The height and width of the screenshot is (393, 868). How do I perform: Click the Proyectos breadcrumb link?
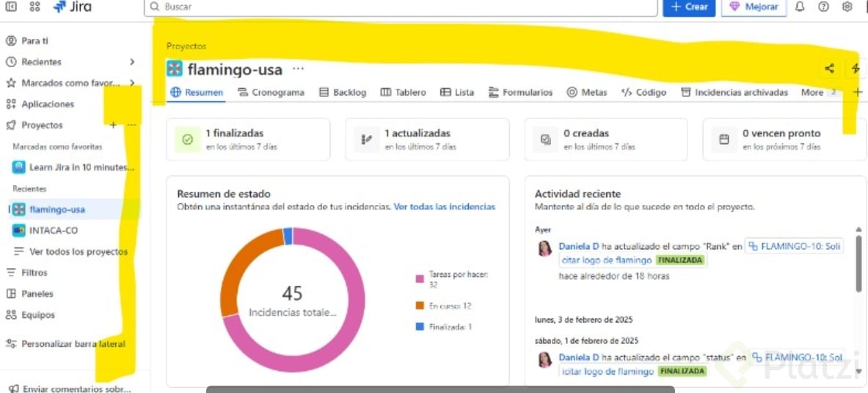186,46
